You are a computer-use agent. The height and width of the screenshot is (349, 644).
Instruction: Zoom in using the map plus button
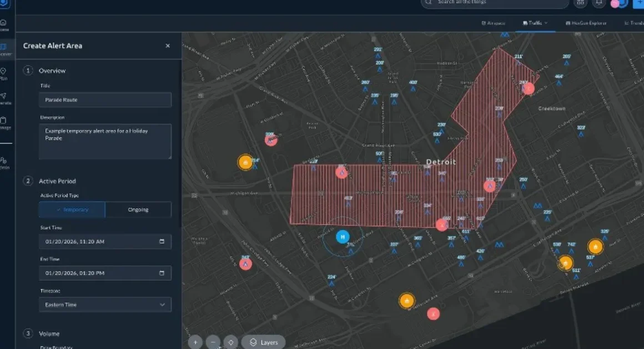click(195, 342)
